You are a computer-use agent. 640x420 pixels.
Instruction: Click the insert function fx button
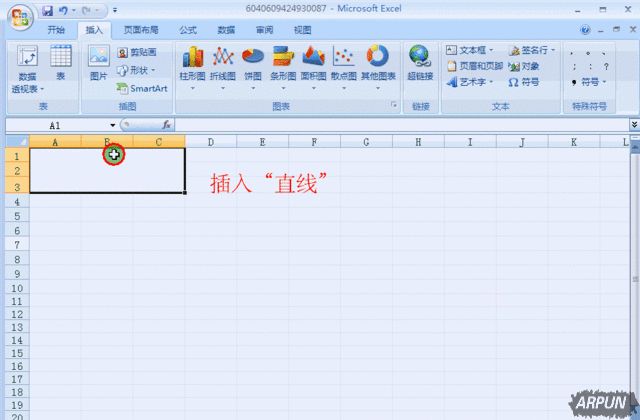point(166,125)
